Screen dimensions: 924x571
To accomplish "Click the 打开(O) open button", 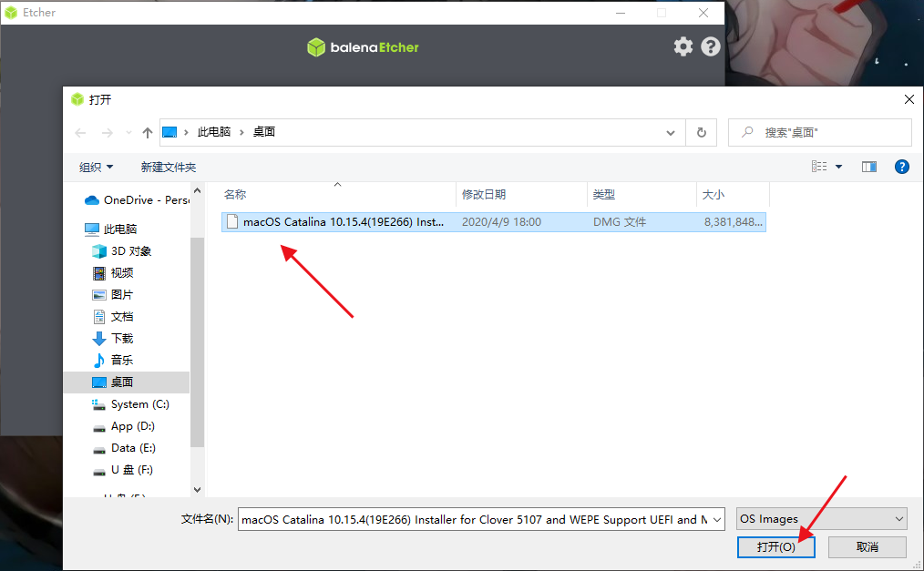I will coord(775,546).
